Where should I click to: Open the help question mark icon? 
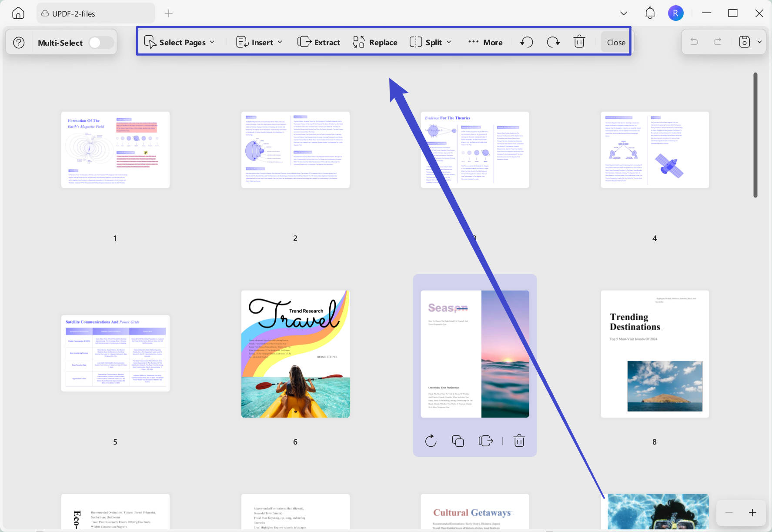(19, 43)
